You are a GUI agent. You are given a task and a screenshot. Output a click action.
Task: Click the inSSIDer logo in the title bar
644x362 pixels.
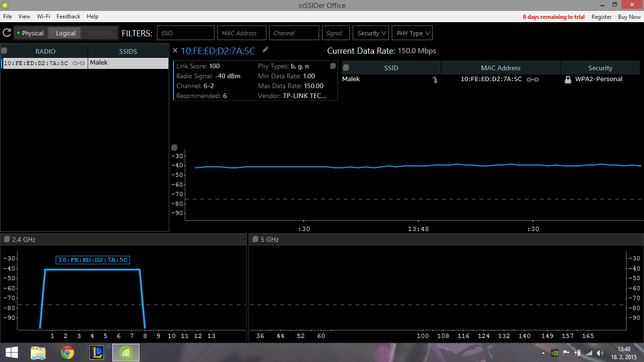pyautogui.click(x=6, y=5)
